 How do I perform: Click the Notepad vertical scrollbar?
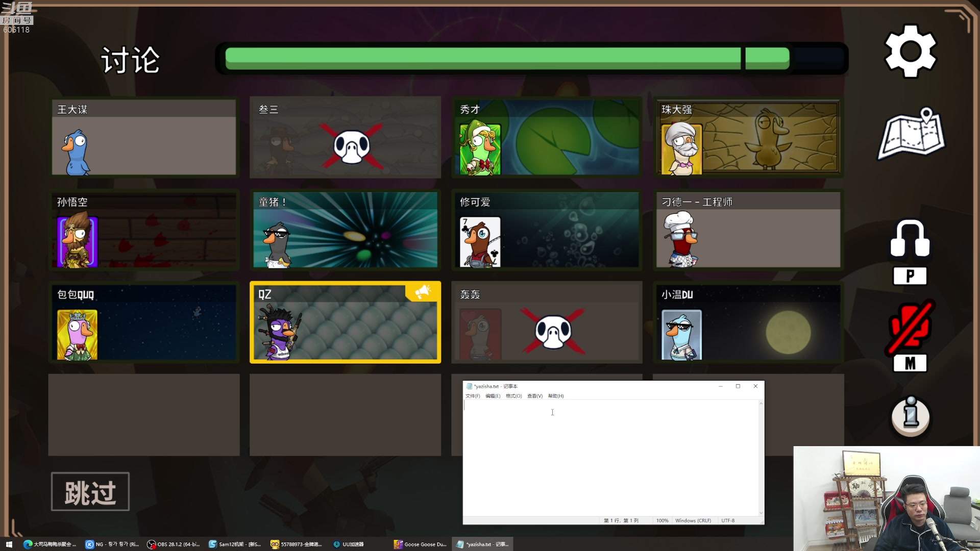[761, 458]
